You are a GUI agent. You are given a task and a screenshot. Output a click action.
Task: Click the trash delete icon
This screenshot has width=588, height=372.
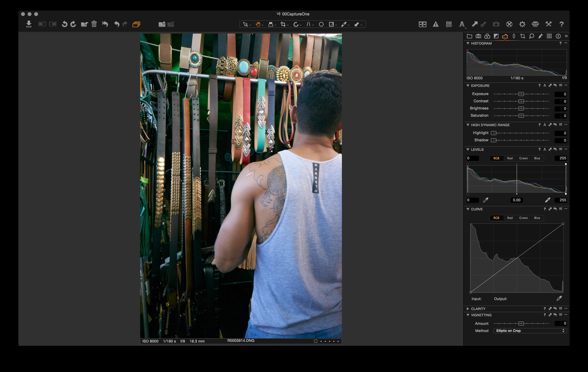[x=94, y=24]
